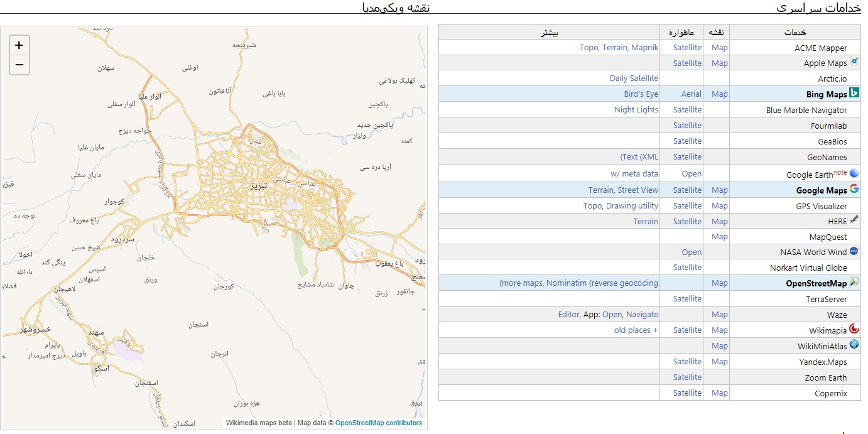This screenshot has height=434, width=868.
Task: Click the red note superscript beside Google Earth
Action: [x=840, y=172]
